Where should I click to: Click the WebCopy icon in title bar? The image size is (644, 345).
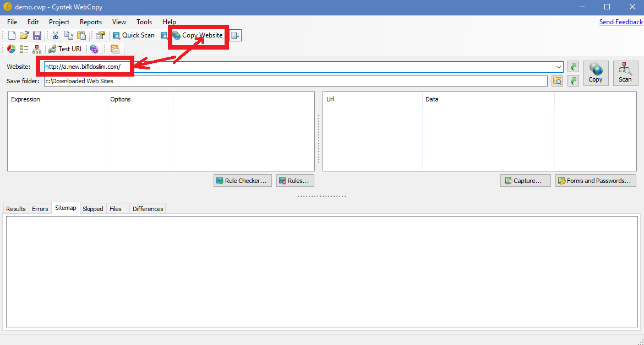[x=7, y=7]
